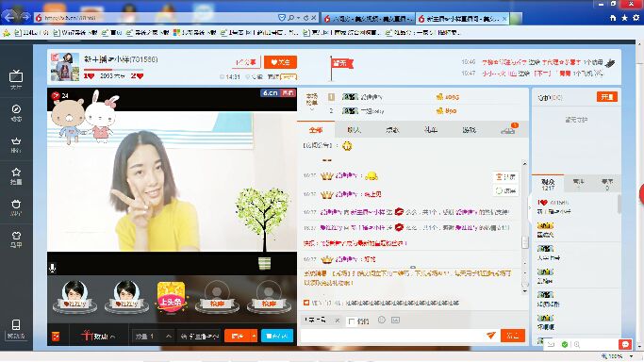Select the 游戏 chat tab
The height and width of the screenshot is (362, 644).
tap(469, 130)
